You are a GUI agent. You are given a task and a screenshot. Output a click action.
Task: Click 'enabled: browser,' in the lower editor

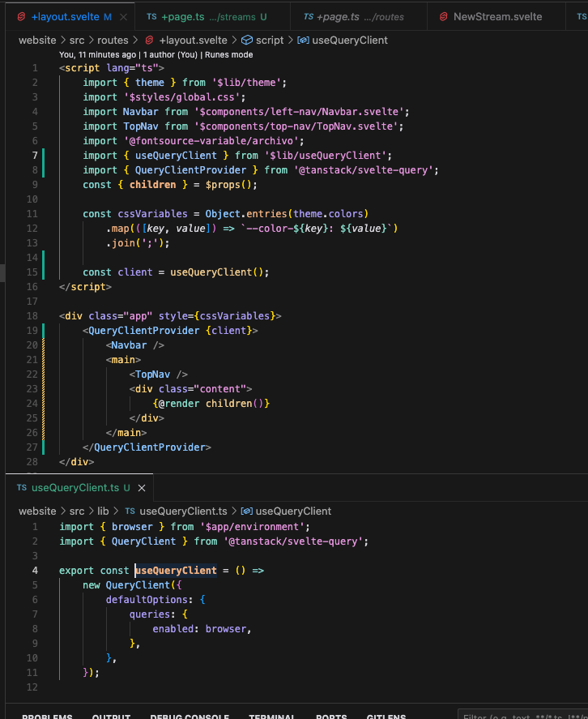pyautogui.click(x=202, y=629)
